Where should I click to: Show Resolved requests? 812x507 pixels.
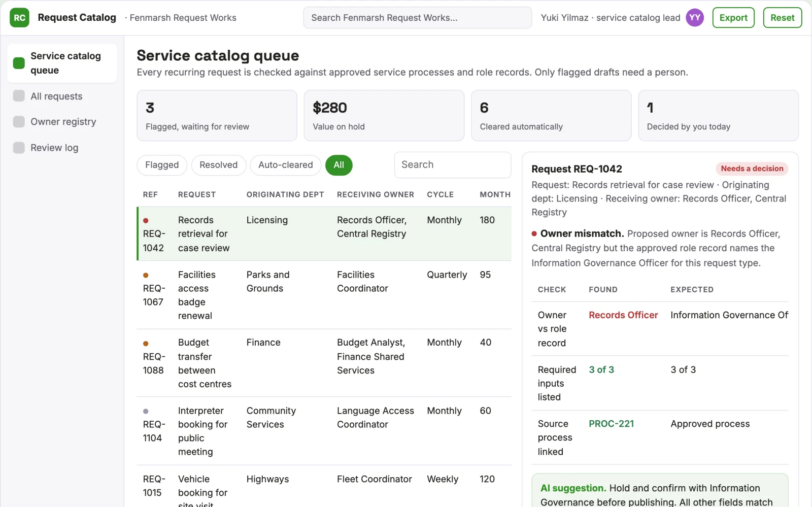click(219, 165)
